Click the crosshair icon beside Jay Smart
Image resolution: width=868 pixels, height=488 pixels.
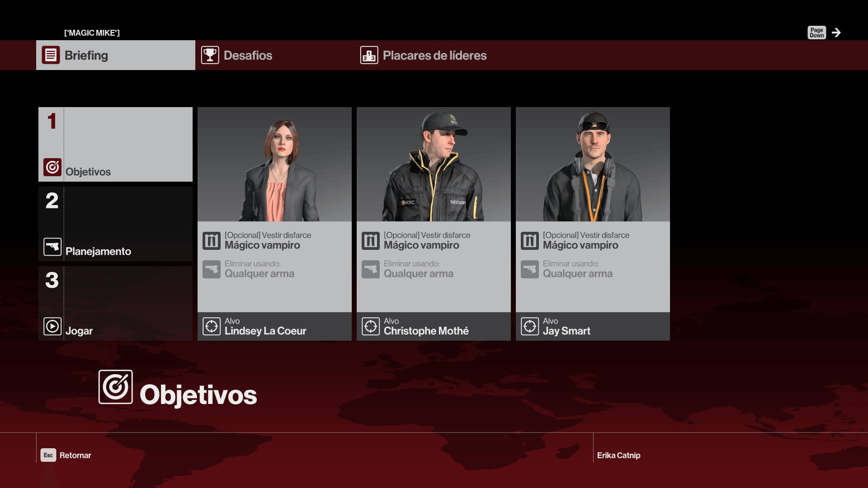pyautogui.click(x=530, y=326)
